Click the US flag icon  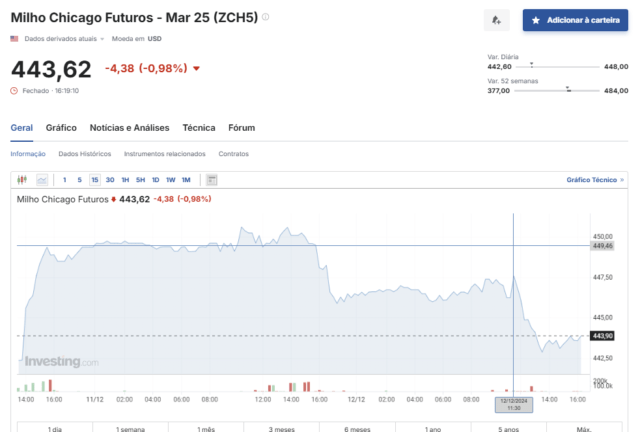pyautogui.click(x=14, y=39)
